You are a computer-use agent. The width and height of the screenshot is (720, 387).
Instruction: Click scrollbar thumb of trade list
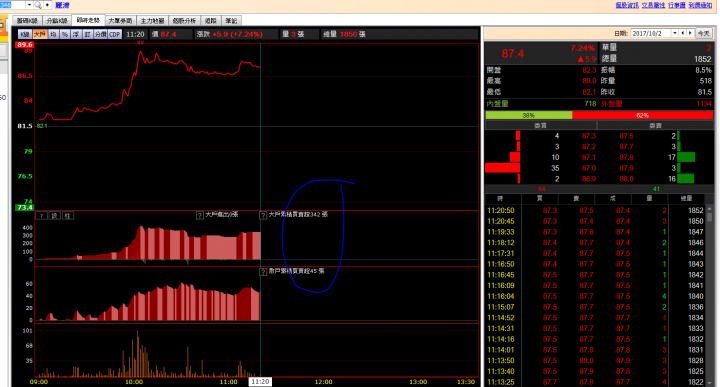click(710, 216)
